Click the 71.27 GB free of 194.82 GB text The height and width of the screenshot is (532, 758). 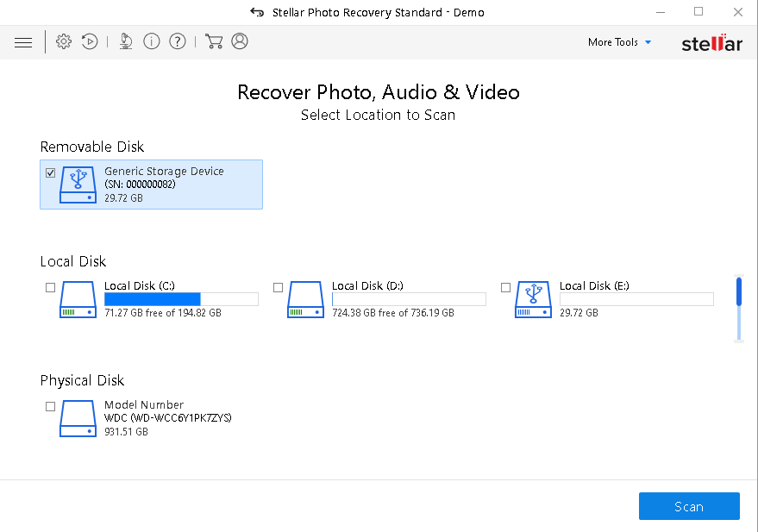coord(163,313)
